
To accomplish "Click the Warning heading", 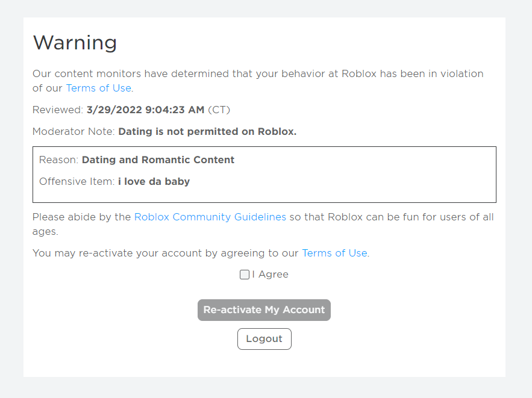I will coord(75,43).
